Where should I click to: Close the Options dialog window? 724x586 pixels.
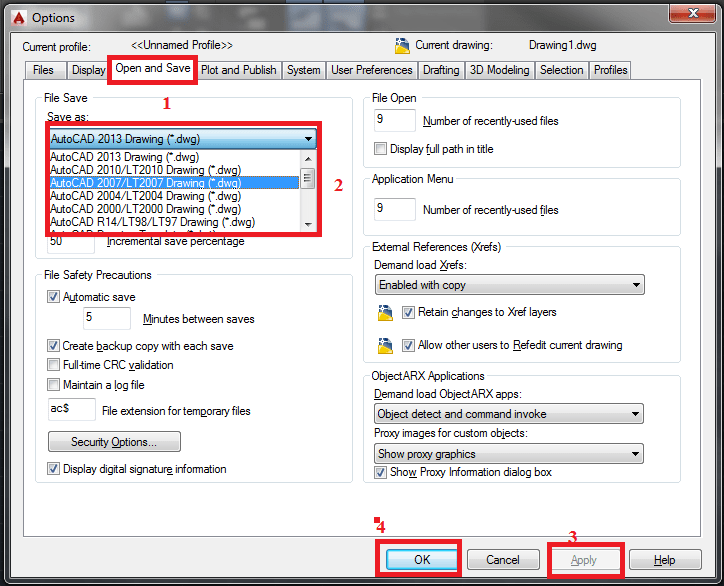[692, 13]
